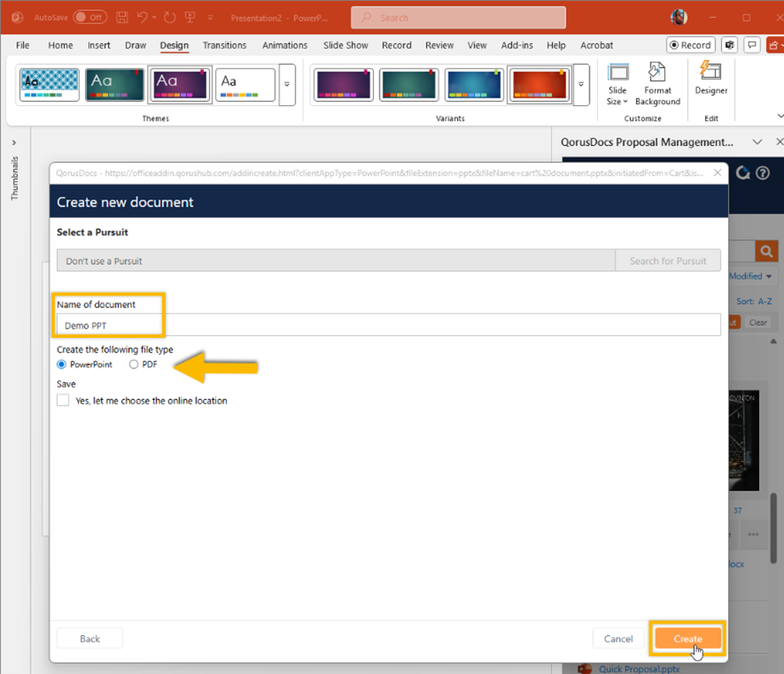
Task: Click the Don't use a Pursuit field
Action: [336, 261]
